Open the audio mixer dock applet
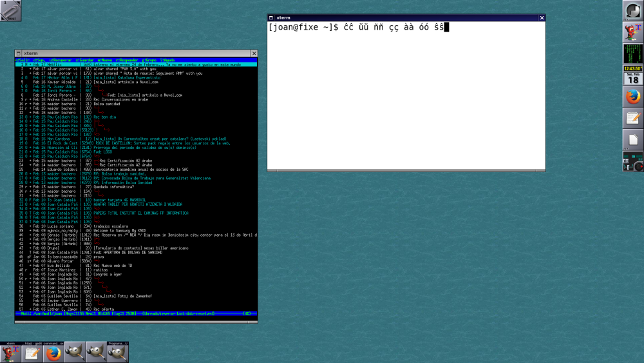 tap(633, 161)
